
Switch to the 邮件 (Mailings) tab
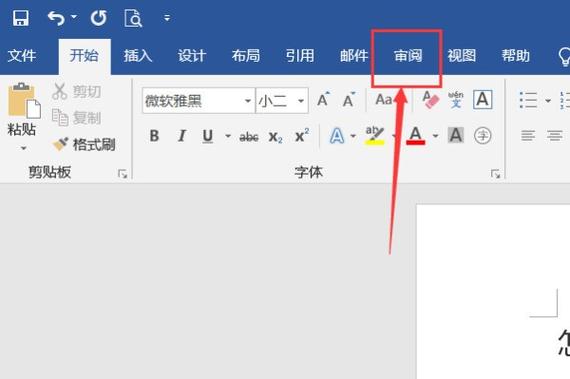354,56
